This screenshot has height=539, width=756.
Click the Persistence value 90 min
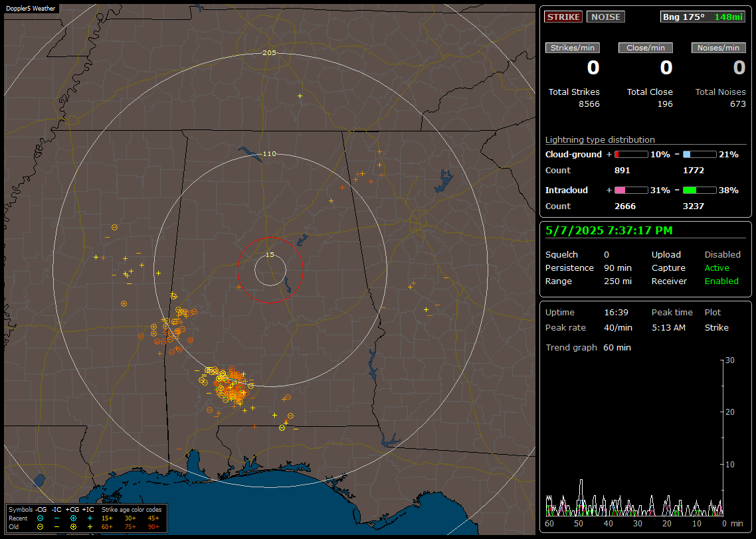click(618, 268)
